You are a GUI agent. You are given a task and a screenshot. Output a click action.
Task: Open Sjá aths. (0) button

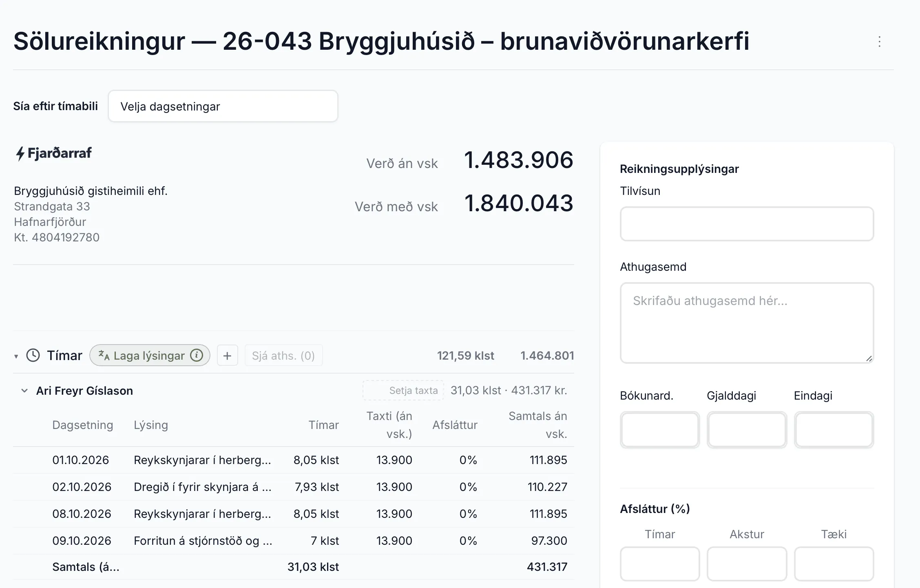pyautogui.click(x=283, y=356)
